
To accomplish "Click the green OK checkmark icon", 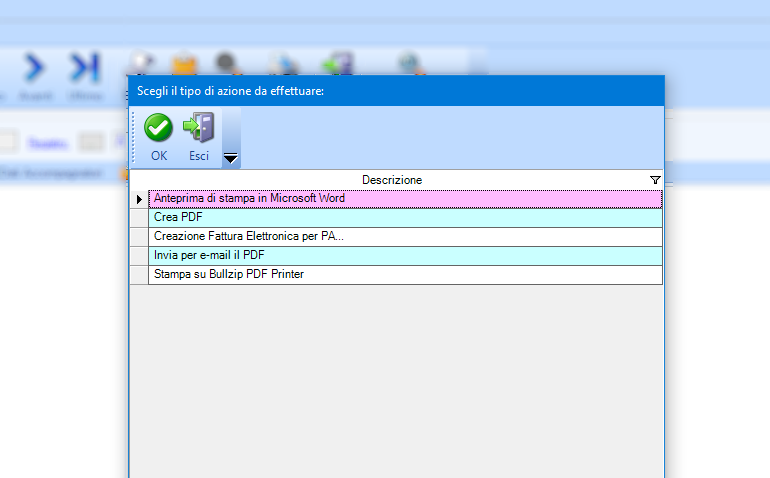I will 158,128.
